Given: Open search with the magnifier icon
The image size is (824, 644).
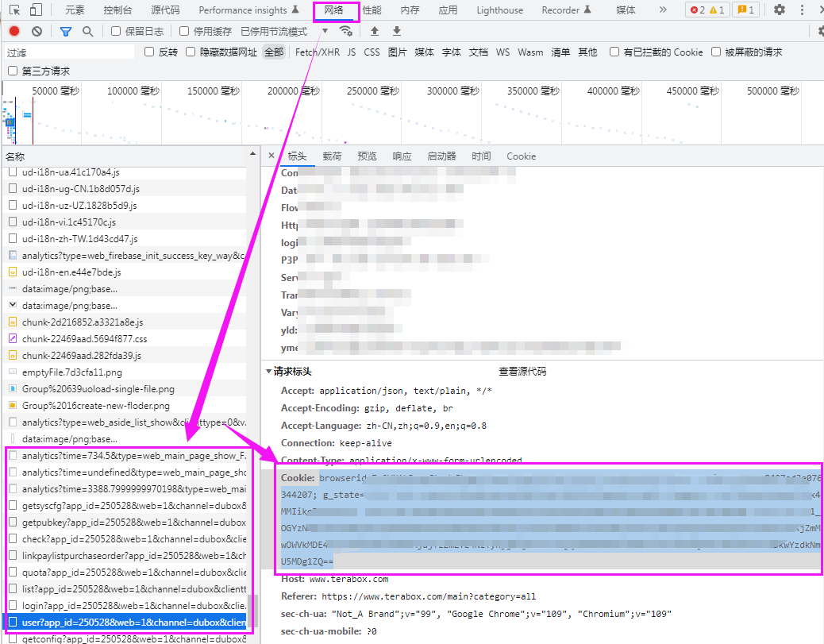Looking at the screenshot, I should 87,31.
